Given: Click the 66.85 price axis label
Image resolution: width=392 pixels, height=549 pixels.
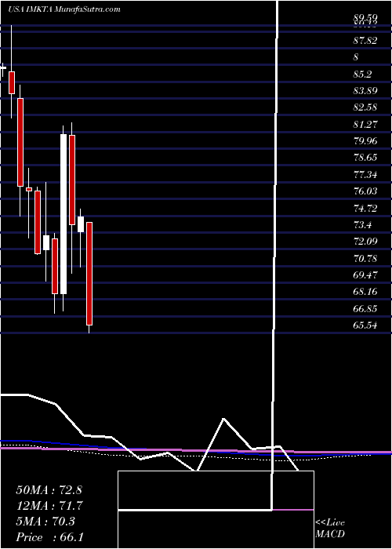Looking at the screenshot, I should tap(365, 308).
